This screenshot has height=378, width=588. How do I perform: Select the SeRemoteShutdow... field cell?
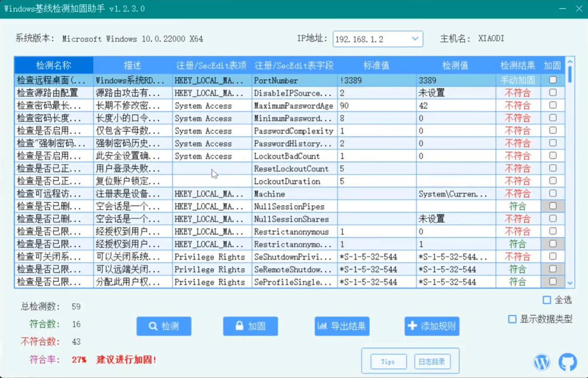click(294, 269)
